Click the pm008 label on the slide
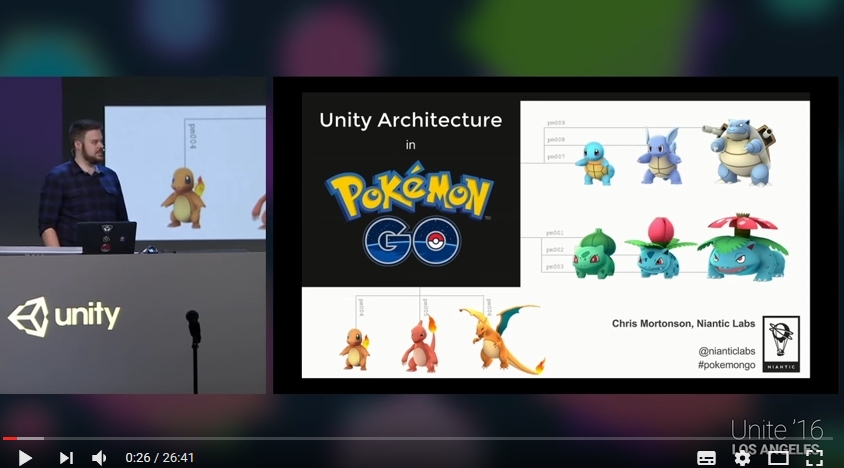 coord(556,139)
